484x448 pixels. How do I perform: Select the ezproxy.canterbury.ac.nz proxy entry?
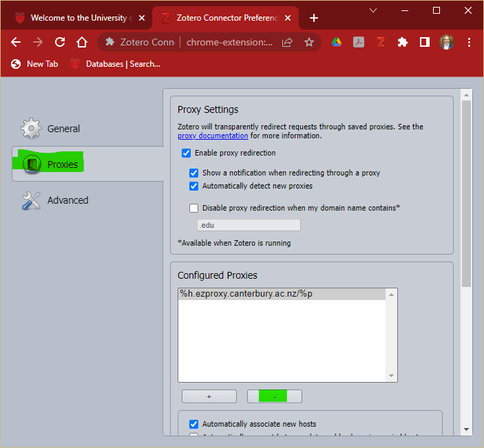coord(282,294)
